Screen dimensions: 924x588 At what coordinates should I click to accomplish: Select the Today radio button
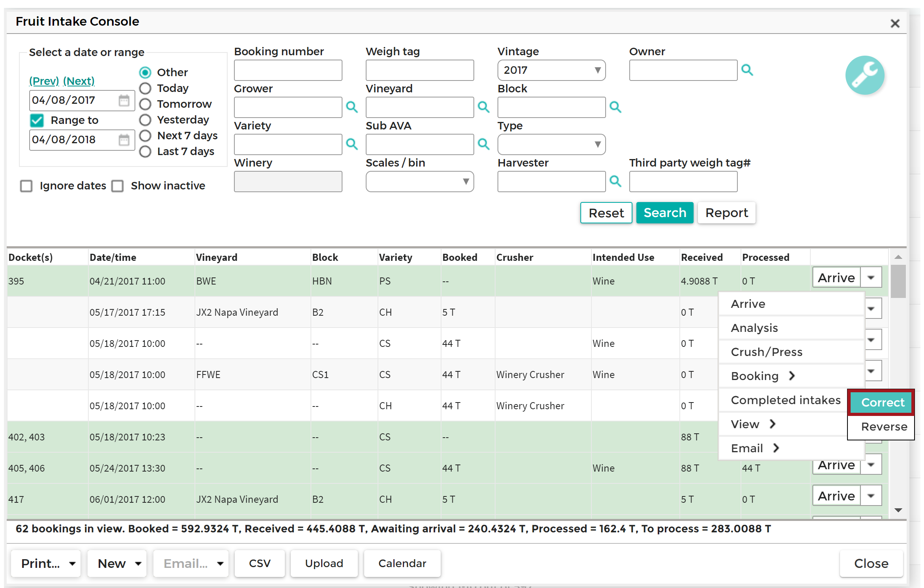click(145, 88)
